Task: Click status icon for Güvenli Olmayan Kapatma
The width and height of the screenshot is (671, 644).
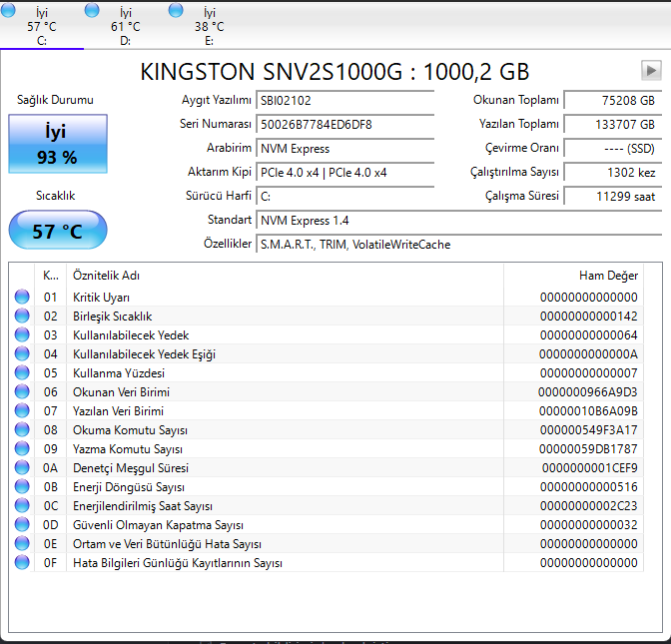Action: pos(22,525)
